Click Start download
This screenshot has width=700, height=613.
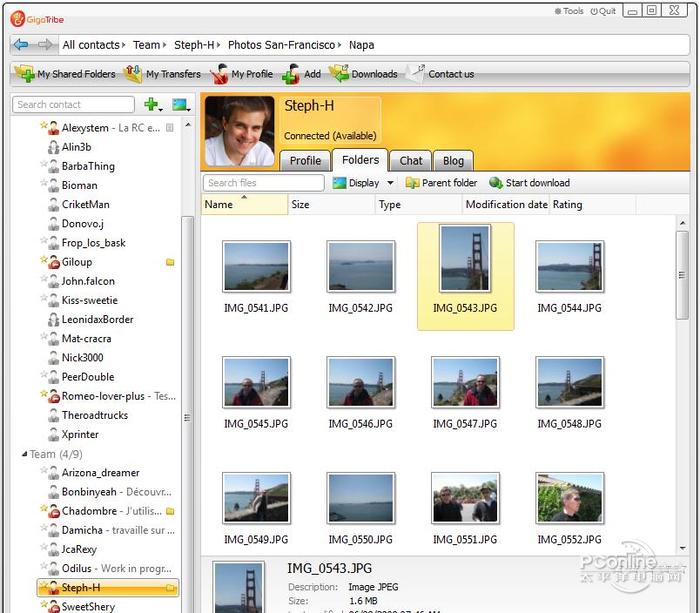point(529,183)
